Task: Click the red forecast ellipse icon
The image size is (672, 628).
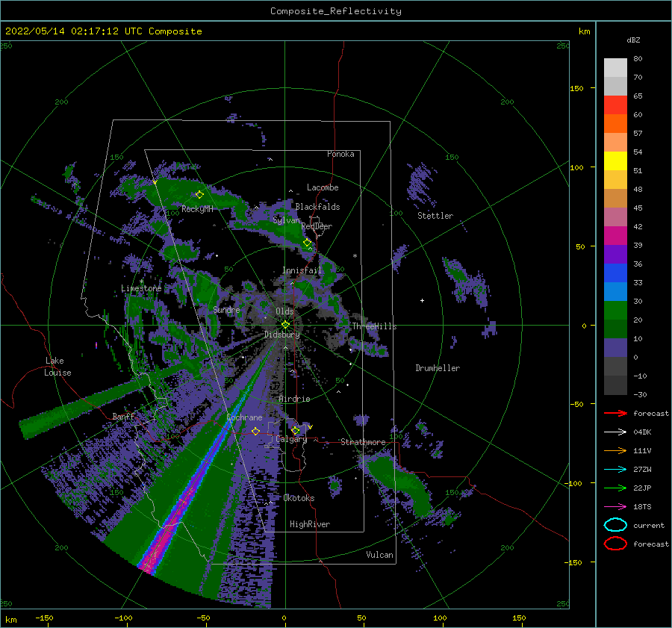Action: click(x=615, y=544)
